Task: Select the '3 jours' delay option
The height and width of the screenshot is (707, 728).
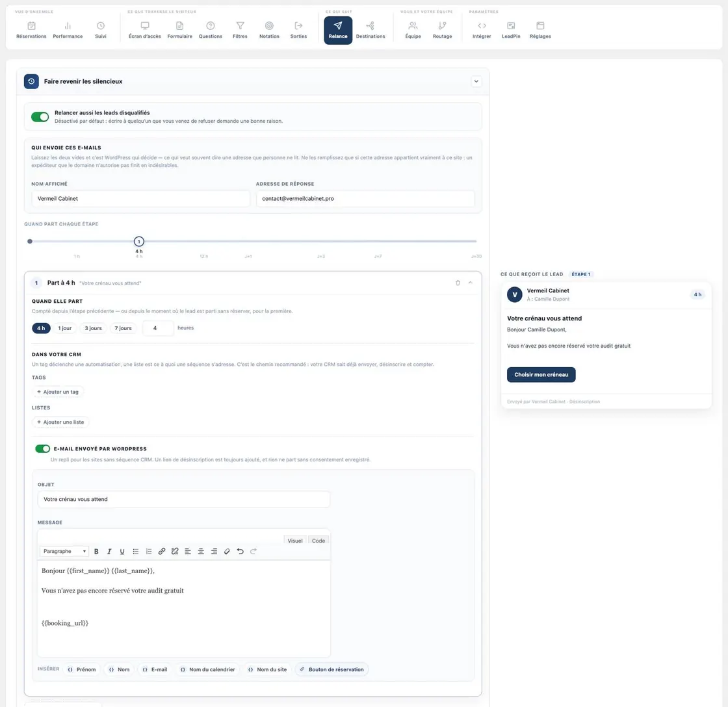Action: tap(94, 328)
